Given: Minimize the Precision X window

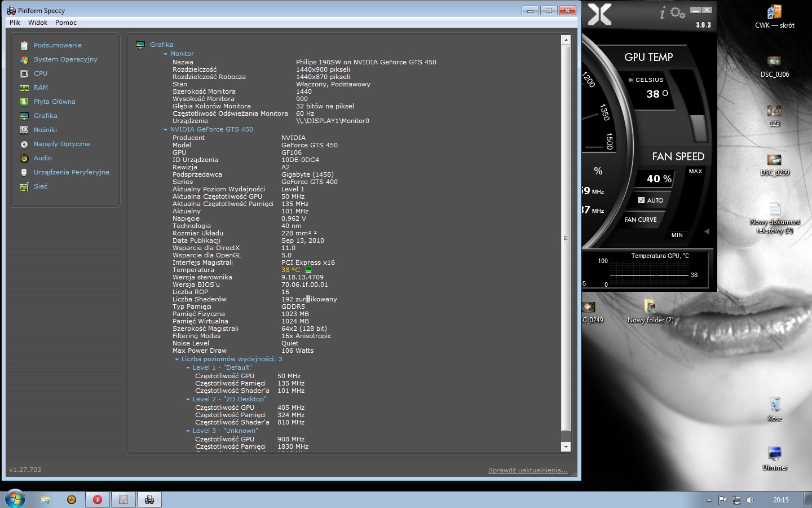Looking at the screenshot, I should (x=695, y=10).
